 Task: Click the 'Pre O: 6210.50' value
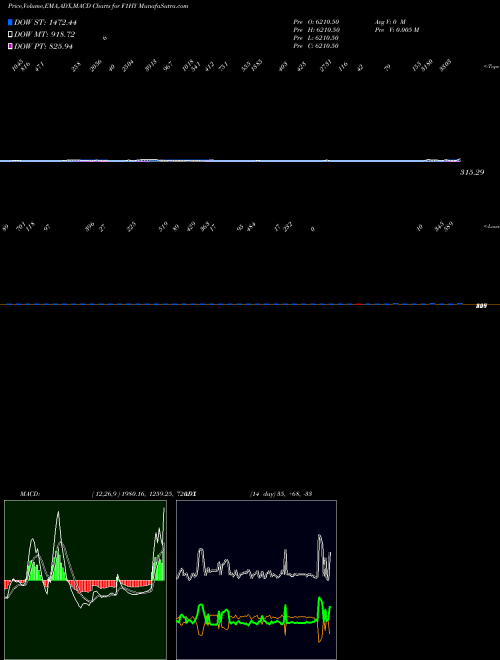pos(316,21)
